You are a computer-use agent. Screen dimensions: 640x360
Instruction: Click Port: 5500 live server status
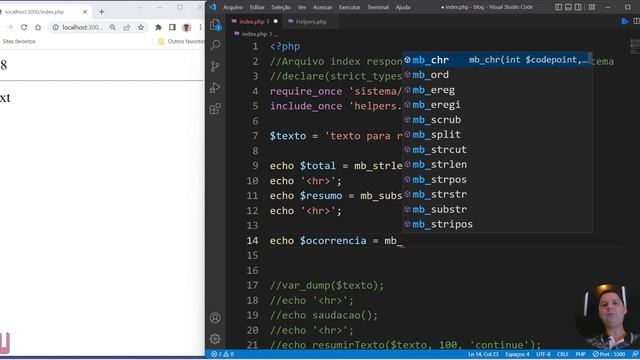click(x=609, y=354)
